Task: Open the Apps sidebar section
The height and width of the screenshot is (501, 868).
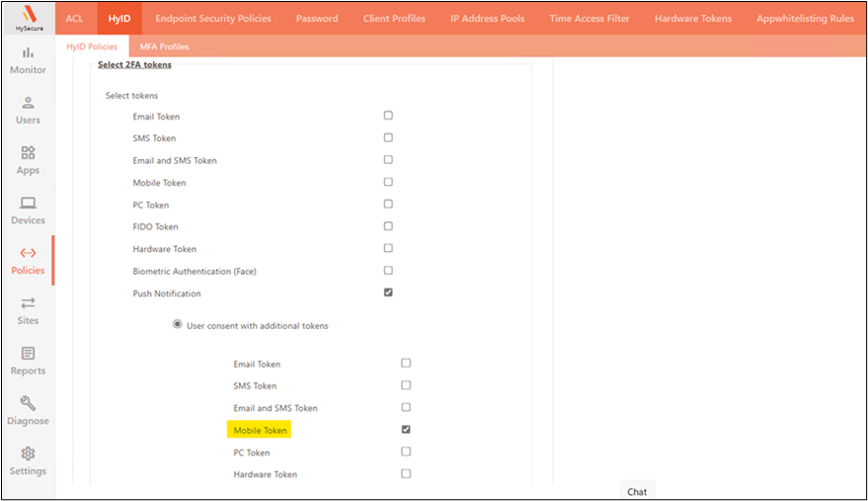Action: point(28,160)
